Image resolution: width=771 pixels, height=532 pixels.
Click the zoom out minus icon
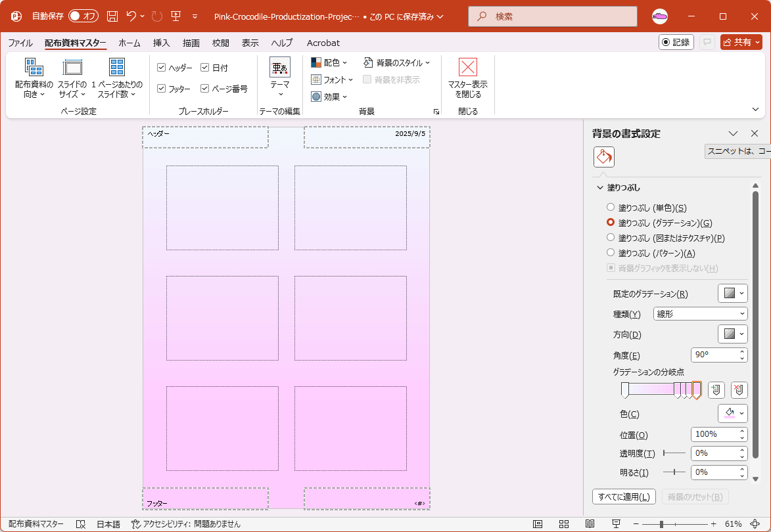tap(636, 524)
